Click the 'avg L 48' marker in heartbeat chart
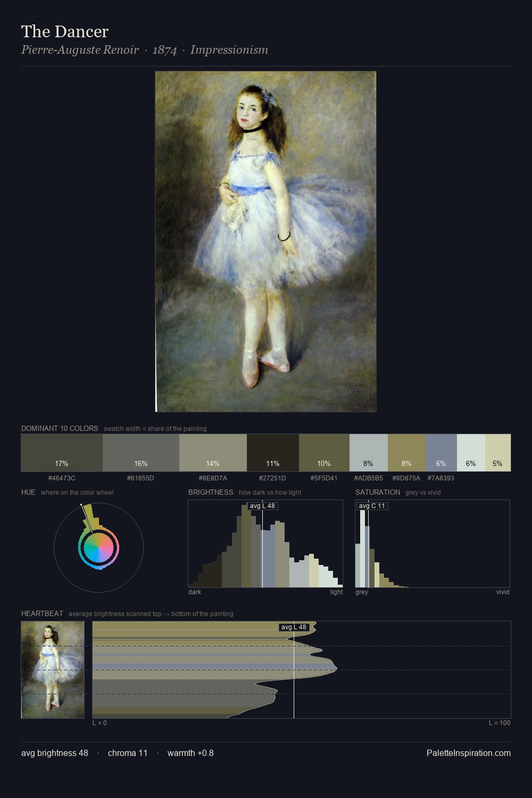The width and height of the screenshot is (532, 798). (x=294, y=627)
